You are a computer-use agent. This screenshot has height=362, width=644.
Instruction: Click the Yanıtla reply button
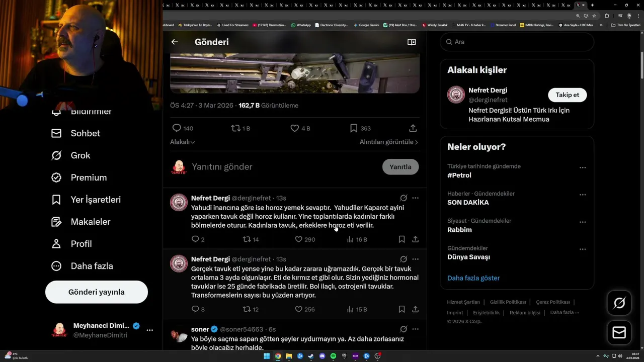pos(400,167)
